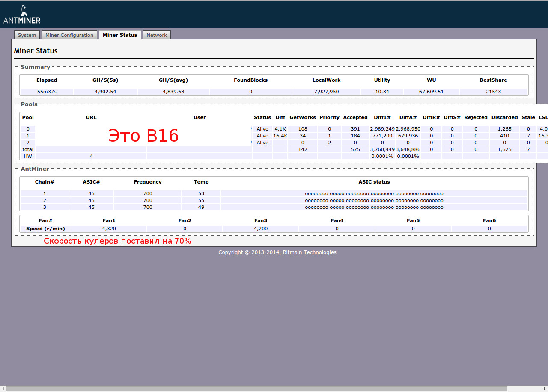Click the Diff1# value 2,989,249
Image resolution: width=548 pixels, height=392 pixels.
[382, 129]
